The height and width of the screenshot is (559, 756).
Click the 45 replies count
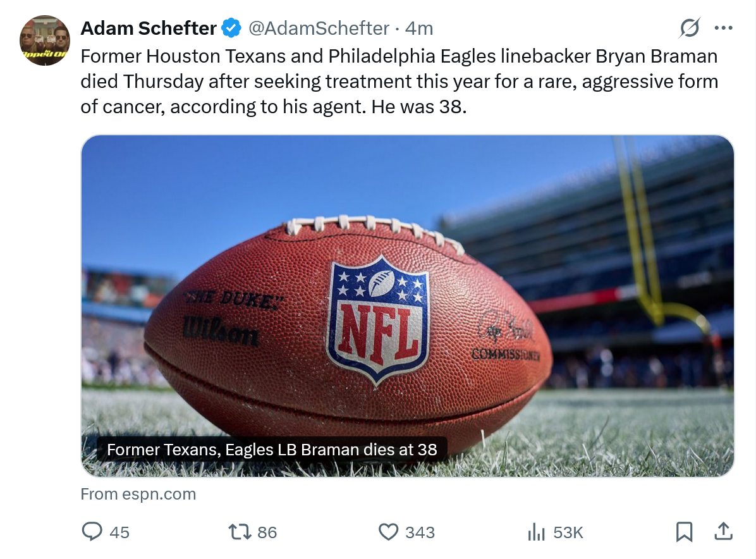tap(119, 532)
